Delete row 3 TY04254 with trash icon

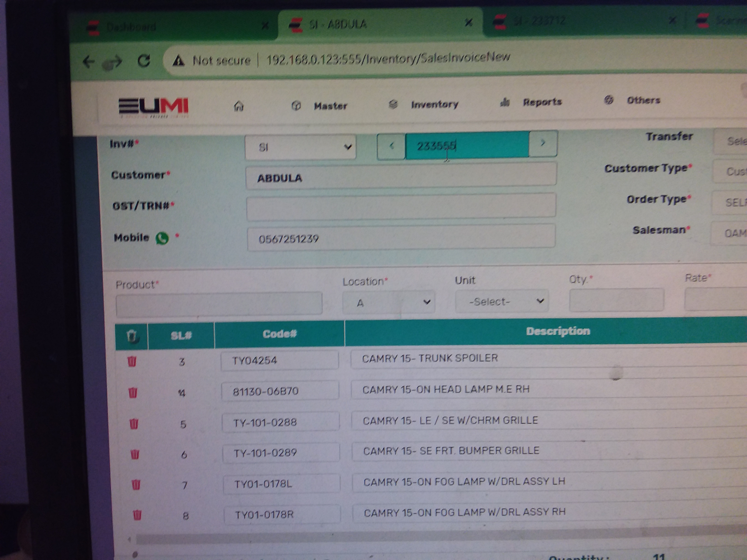click(132, 361)
